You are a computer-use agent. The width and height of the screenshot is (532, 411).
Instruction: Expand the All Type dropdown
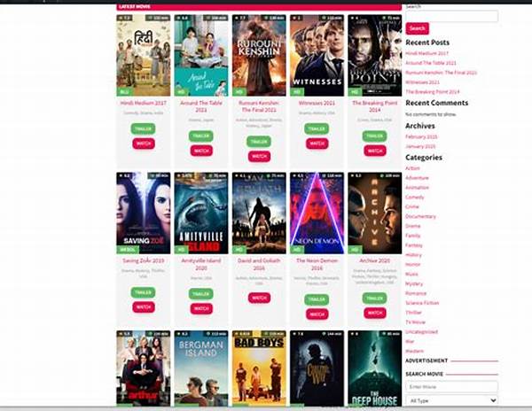point(451,400)
